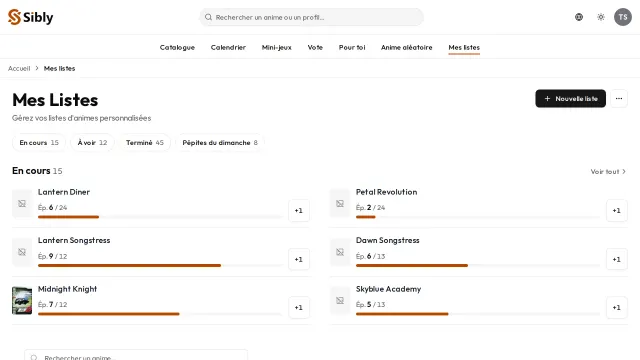Open the Calendrier menu item
The width and height of the screenshot is (640, 360).
pyautogui.click(x=228, y=47)
